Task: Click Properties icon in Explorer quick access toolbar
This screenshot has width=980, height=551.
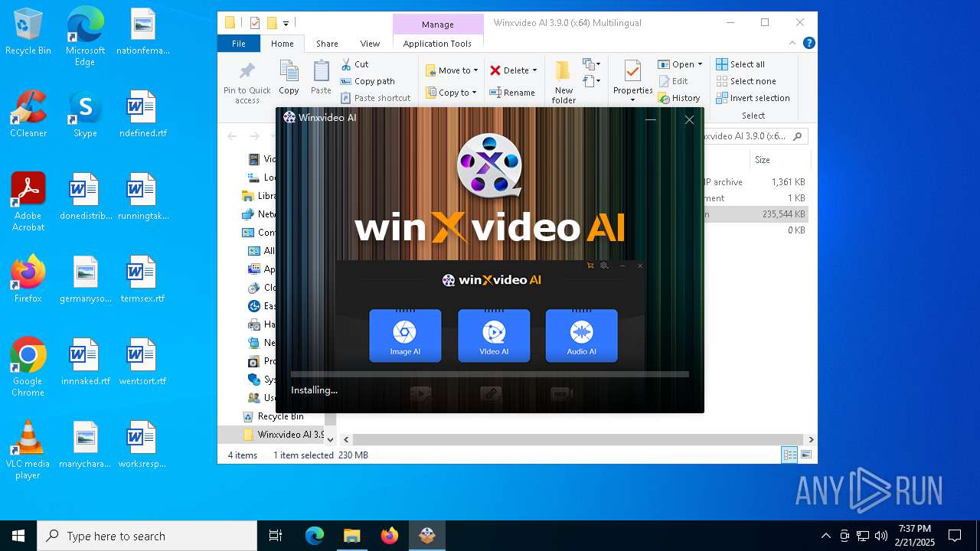Action: (255, 23)
